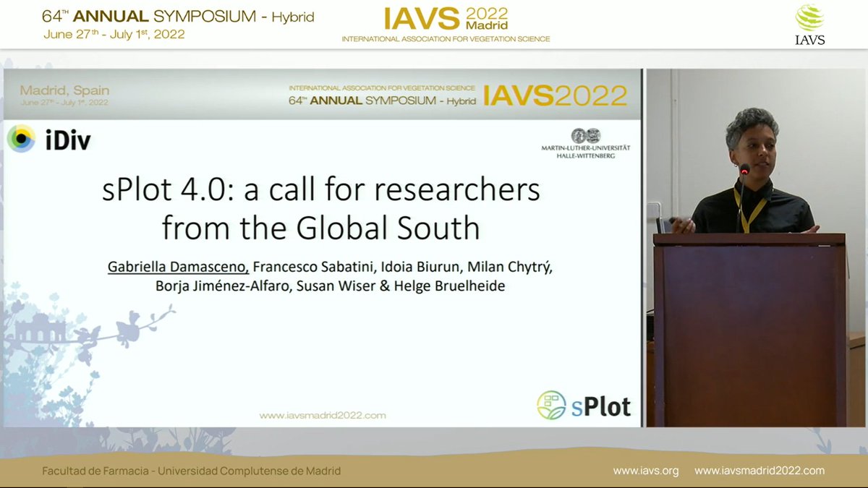Click the underlined name Gabriella Damasceno

(178, 267)
